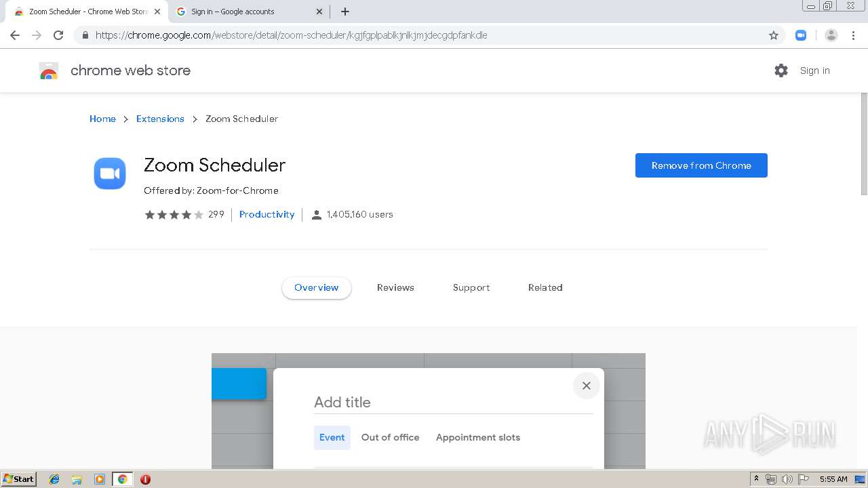This screenshot has width=868, height=488.
Task: Open the Overview tab
Action: [x=316, y=287]
